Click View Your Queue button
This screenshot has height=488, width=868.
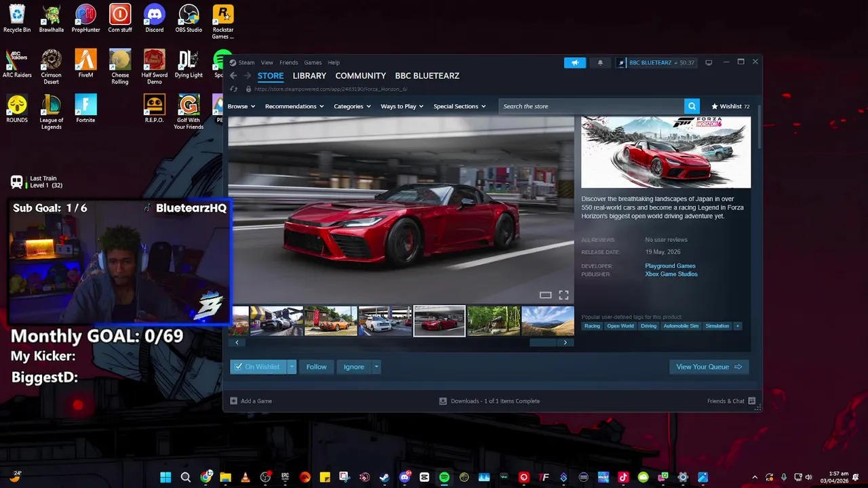point(709,367)
